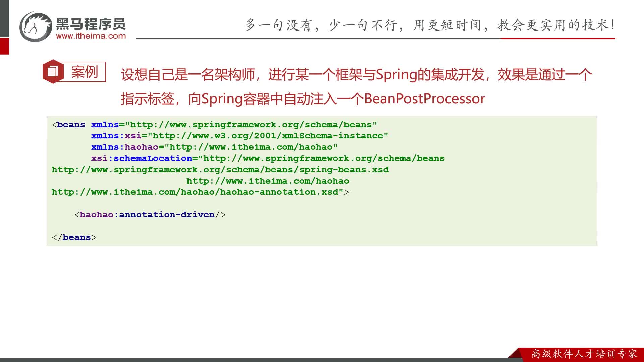Viewport: 644px width, 362px height.
Task: Click the 案例 label box
Action: tap(84, 72)
